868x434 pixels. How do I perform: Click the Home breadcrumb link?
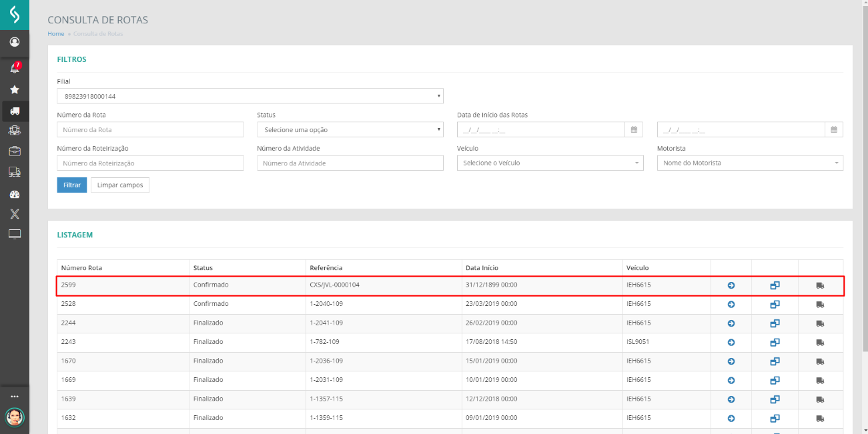tap(55, 34)
